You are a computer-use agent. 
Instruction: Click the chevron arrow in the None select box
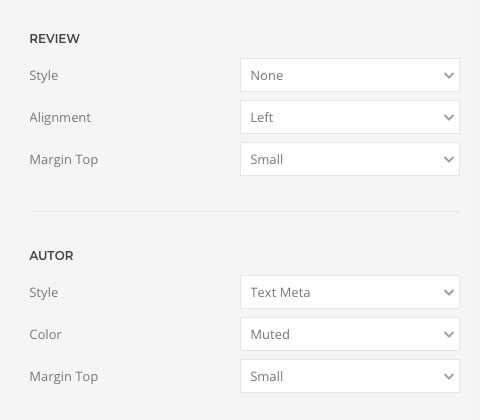coord(449,76)
